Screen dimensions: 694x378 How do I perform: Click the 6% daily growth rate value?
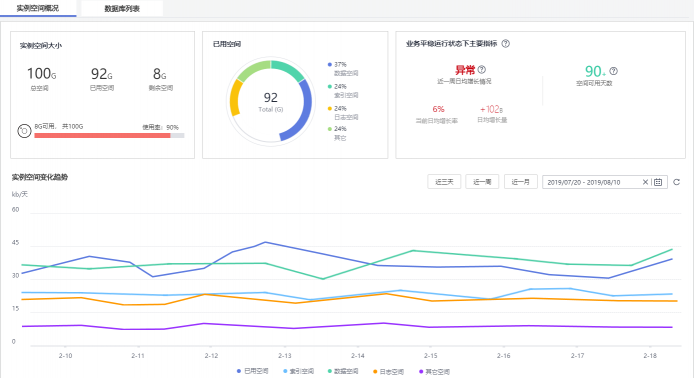(438, 109)
